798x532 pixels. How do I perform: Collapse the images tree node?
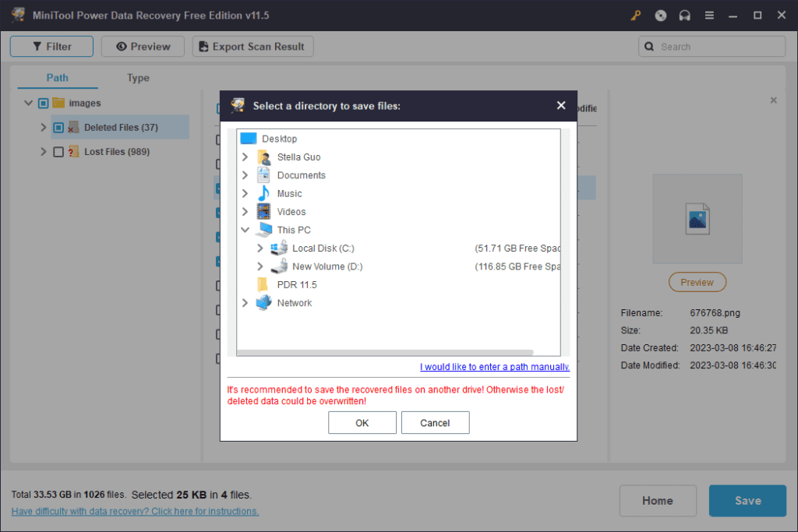pos(29,103)
